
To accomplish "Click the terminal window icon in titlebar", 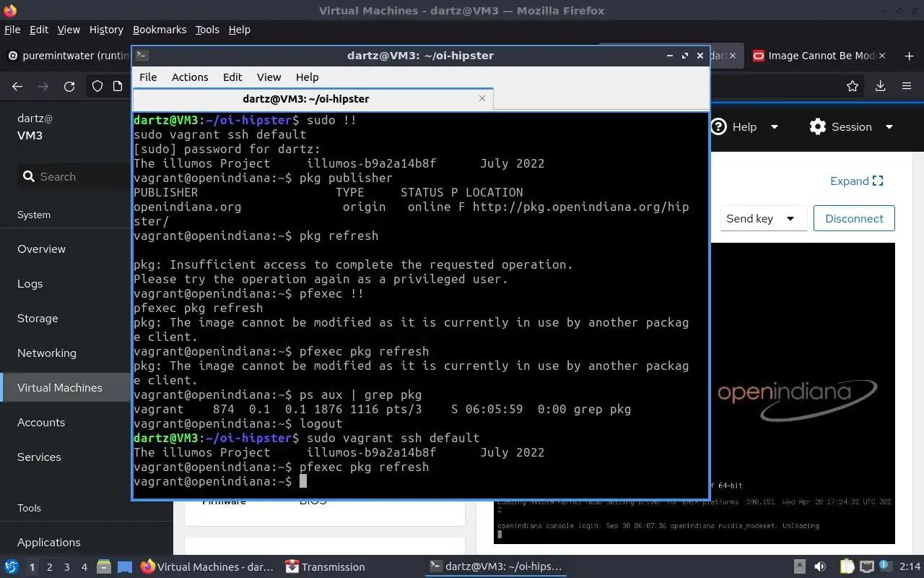I will [141, 56].
